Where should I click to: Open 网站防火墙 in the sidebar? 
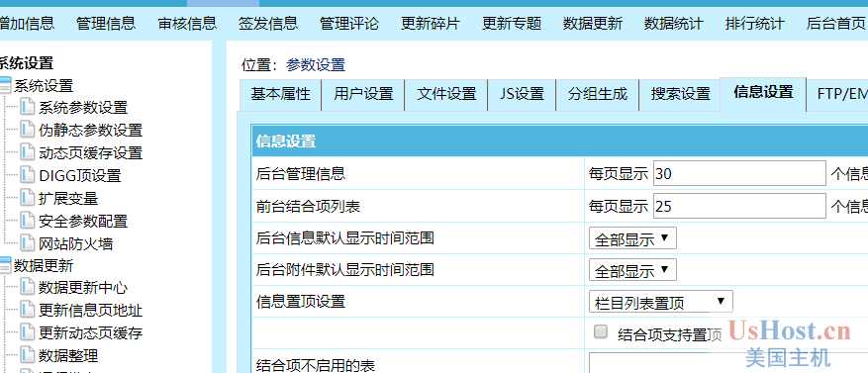76,244
